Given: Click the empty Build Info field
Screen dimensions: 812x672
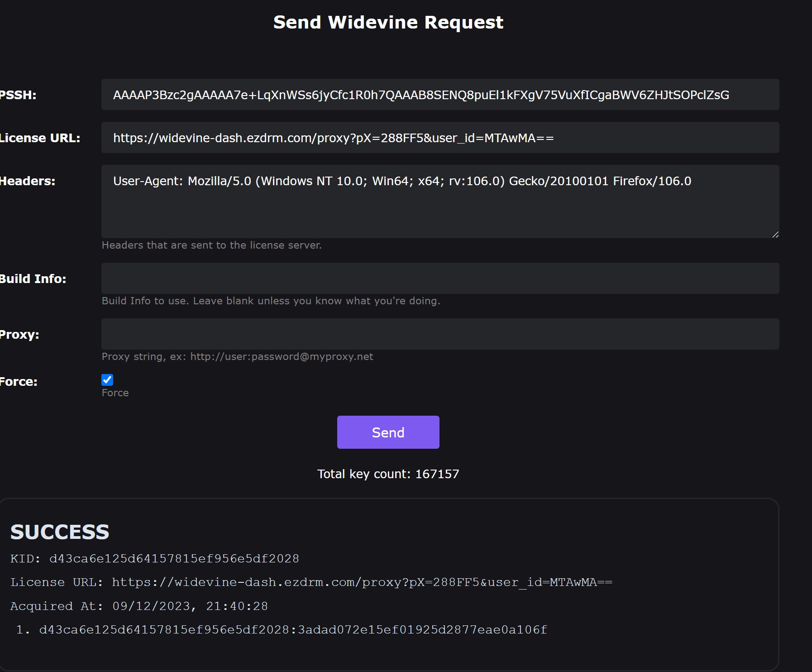Looking at the screenshot, I should tap(440, 278).
